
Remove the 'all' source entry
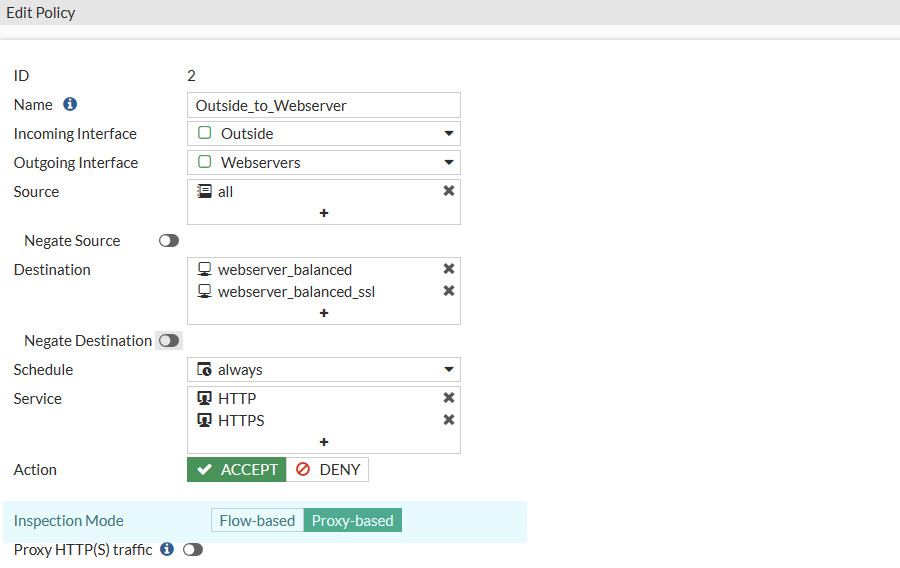(x=449, y=190)
